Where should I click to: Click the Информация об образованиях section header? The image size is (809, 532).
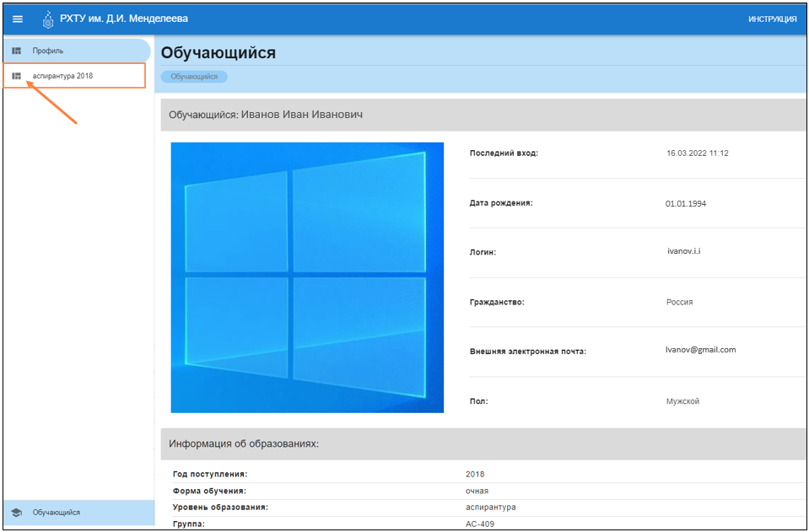[x=243, y=443]
